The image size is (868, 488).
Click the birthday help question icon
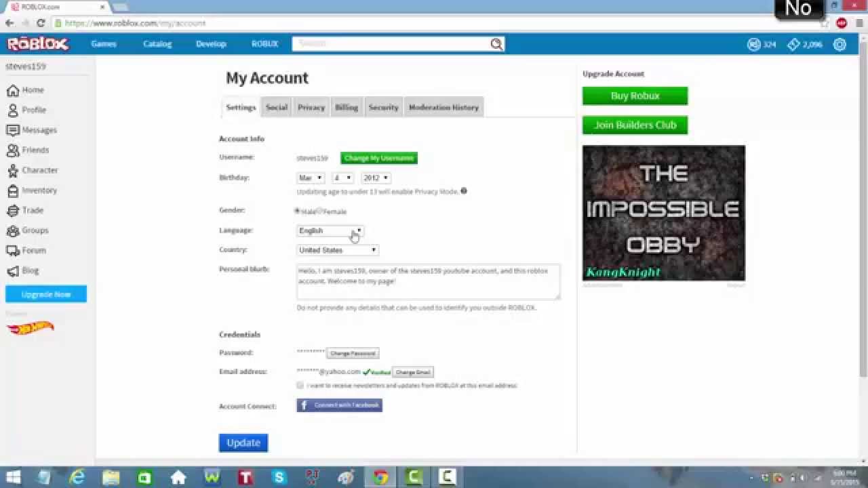464,191
